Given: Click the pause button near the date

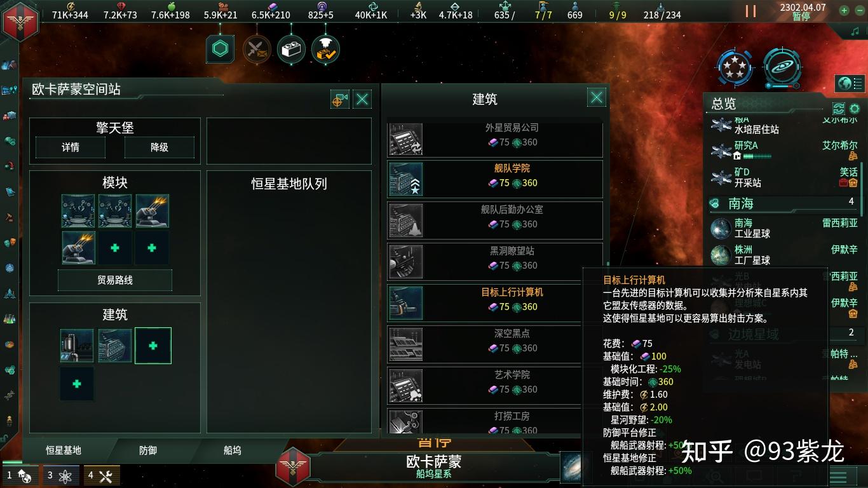Looking at the screenshot, I should [x=750, y=11].
